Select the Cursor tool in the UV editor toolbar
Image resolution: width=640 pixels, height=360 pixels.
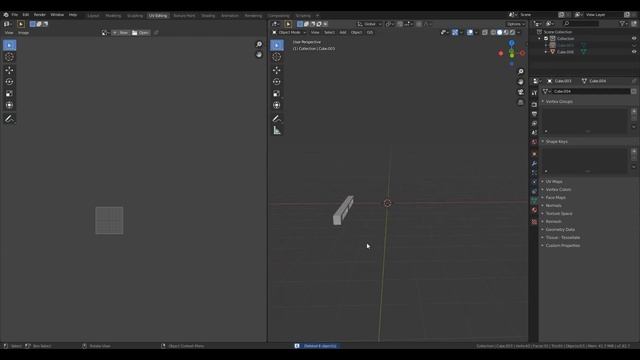coord(9,57)
